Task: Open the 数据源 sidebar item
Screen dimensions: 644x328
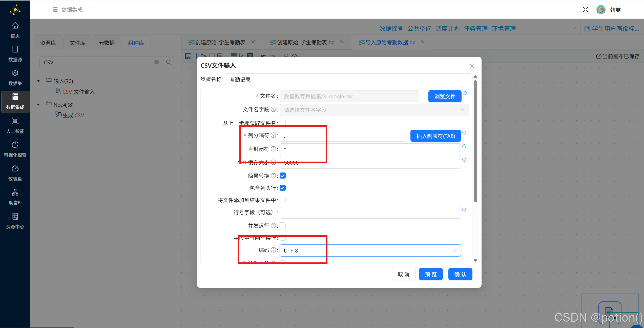Action: tap(15, 54)
